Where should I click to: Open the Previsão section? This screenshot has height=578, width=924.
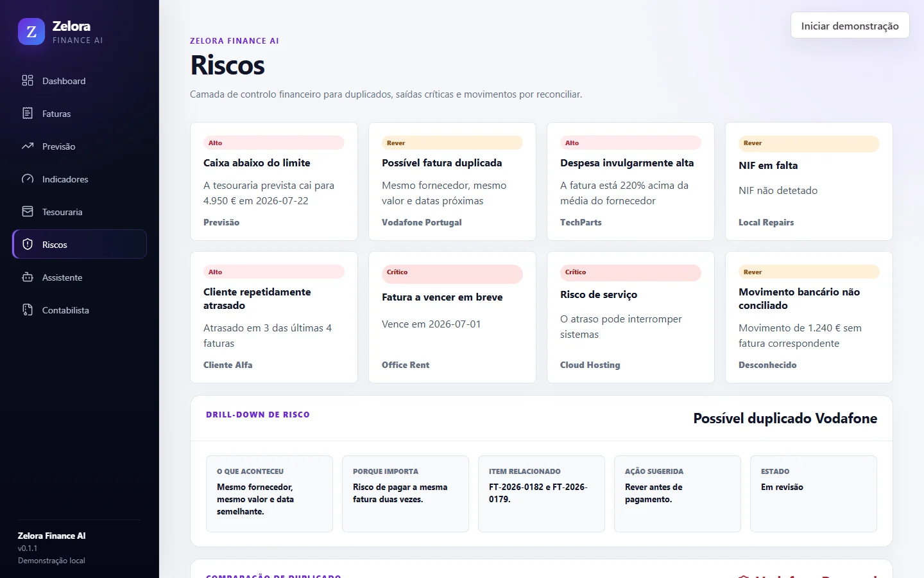point(80,146)
